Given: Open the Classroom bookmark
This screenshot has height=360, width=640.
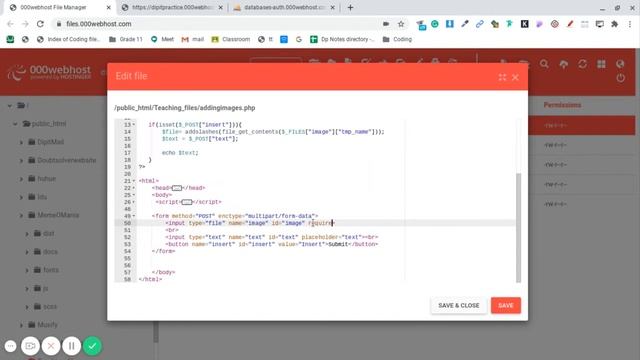Looking at the screenshot, I should [231, 39].
